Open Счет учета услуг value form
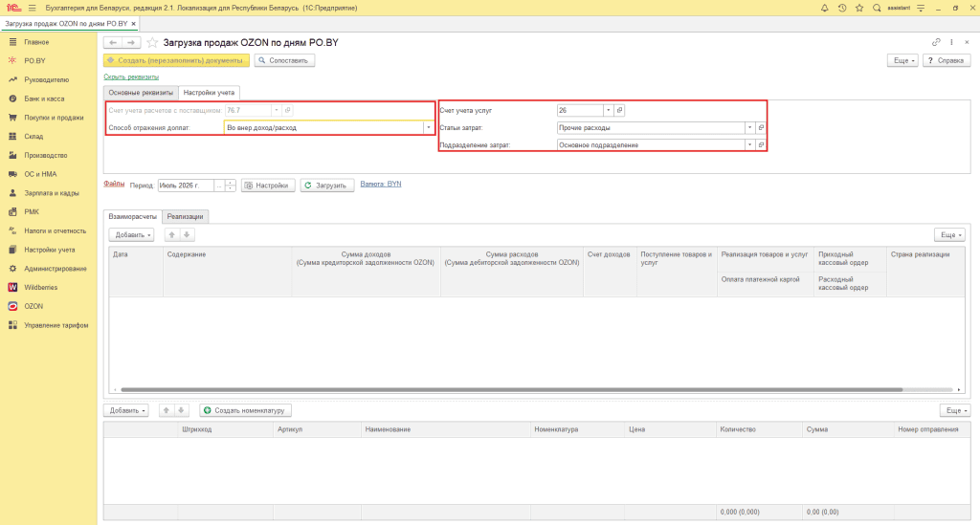This screenshot has width=980, height=525. (619, 111)
